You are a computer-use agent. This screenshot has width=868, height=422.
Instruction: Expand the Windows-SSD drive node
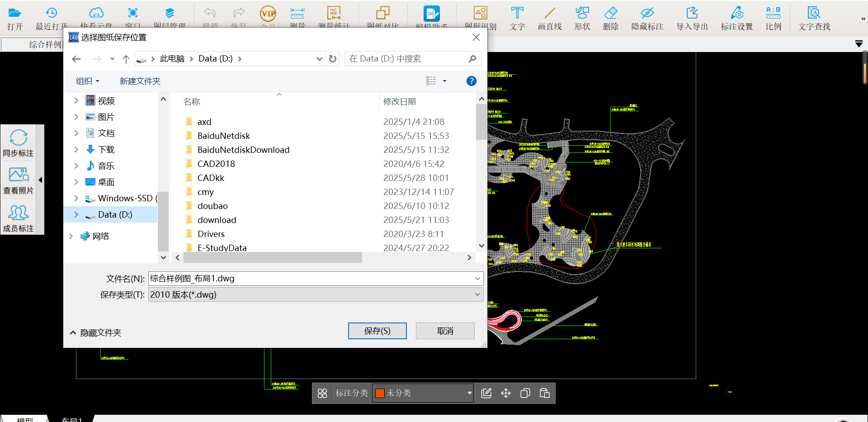click(x=76, y=198)
